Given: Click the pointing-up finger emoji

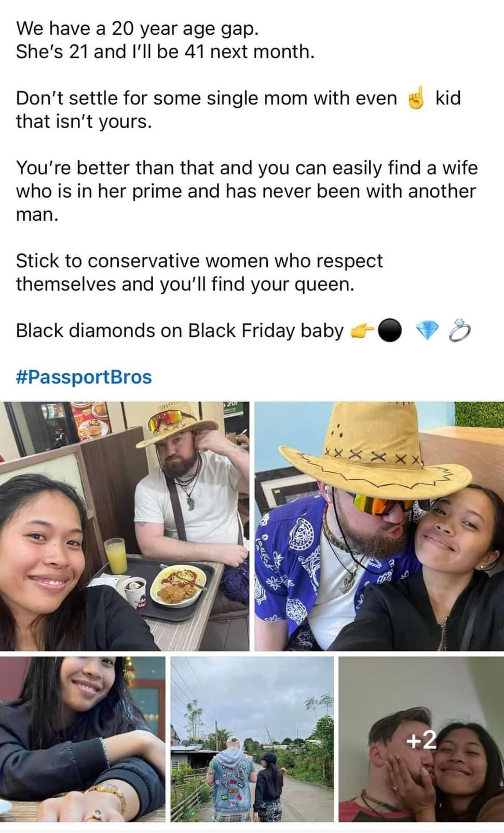Looking at the screenshot, I should click(x=416, y=98).
